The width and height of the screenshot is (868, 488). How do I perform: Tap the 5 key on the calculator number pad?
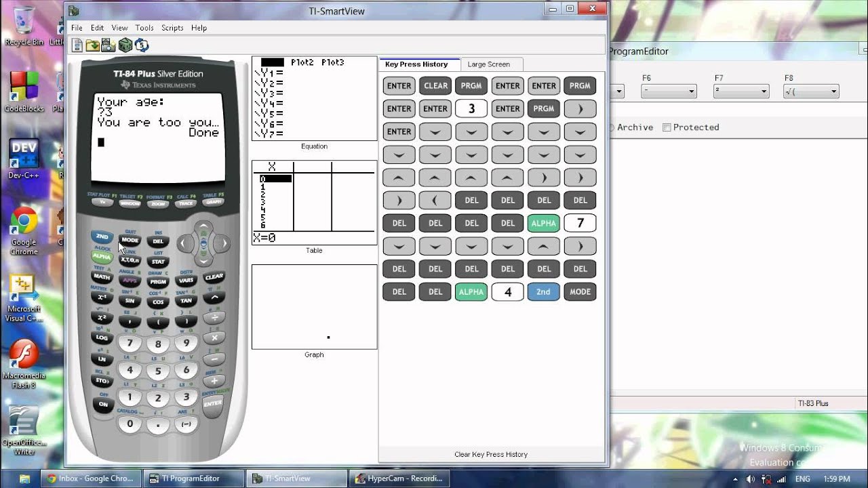[x=158, y=371]
